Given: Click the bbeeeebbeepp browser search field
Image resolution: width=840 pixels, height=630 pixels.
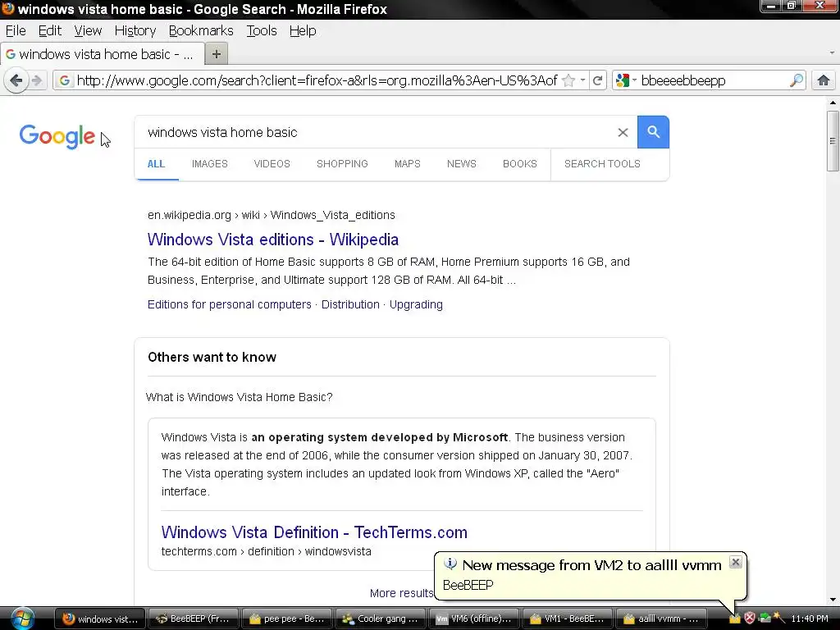Looking at the screenshot, I should [x=713, y=81].
